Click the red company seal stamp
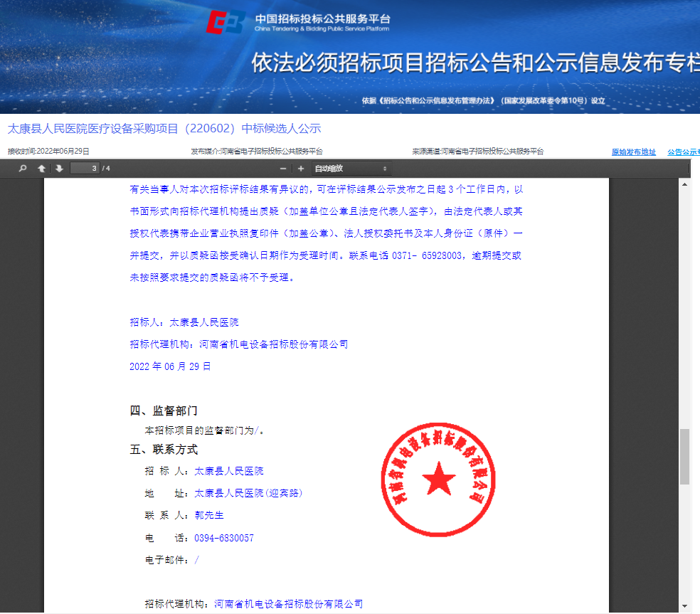Screen dimensions: 700x614 [438, 481]
